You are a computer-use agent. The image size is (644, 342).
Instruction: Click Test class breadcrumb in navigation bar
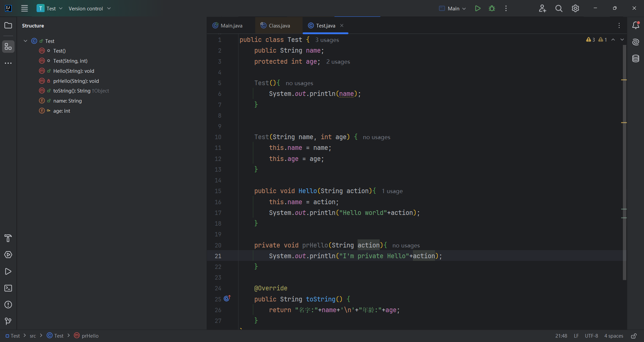(55, 336)
